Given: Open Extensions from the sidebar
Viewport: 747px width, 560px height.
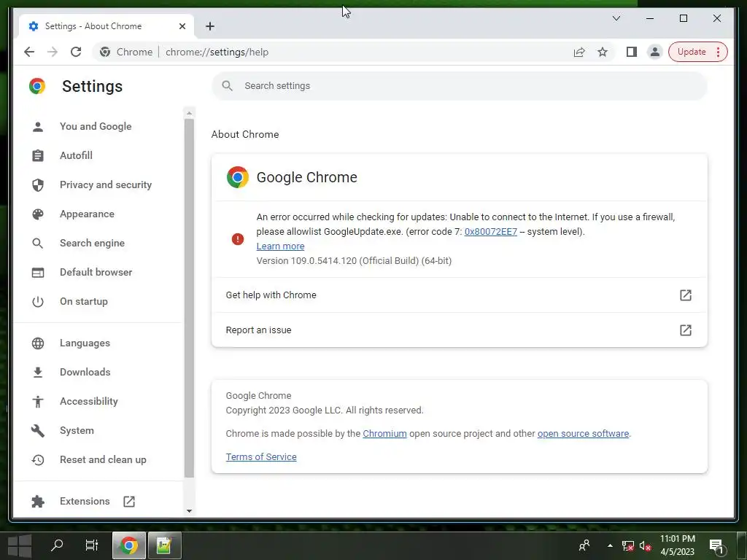Looking at the screenshot, I should point(85,501).
